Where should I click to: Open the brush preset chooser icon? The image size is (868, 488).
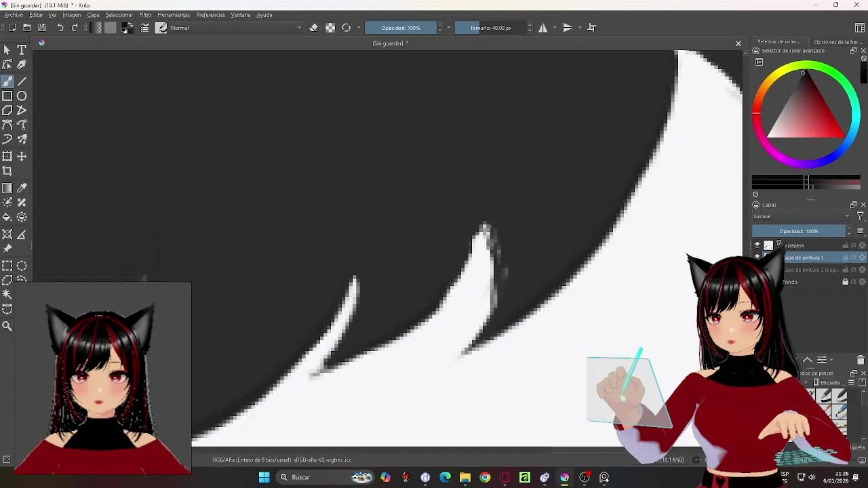(161, 28)
